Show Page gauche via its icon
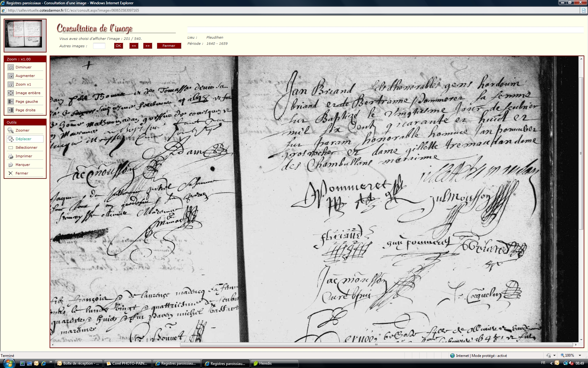Image resolution: width=588 pixels, height=368 pixels. click(11, 102)
